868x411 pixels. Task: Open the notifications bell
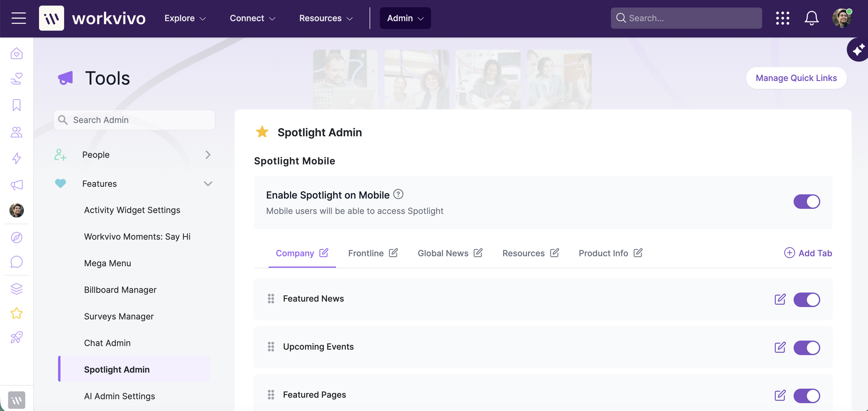[x=811, y=18]
